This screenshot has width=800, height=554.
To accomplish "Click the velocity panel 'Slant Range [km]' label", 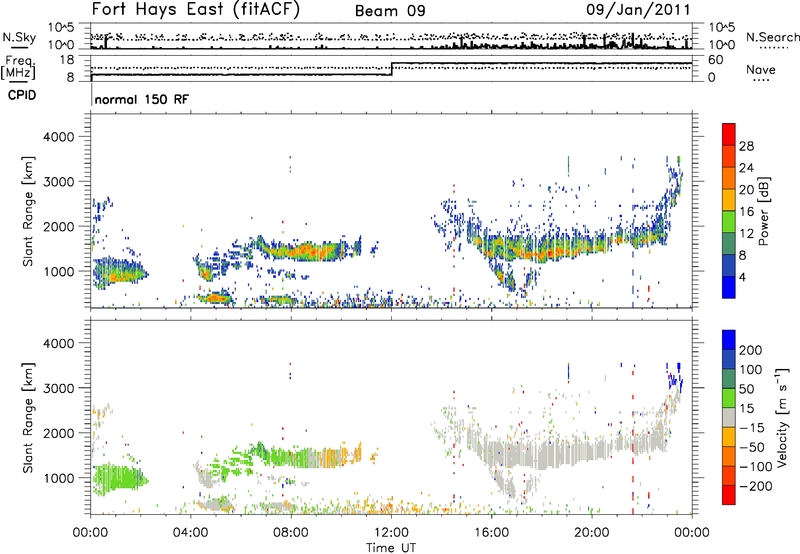I will pyautogui.click(x=28, y=417).
